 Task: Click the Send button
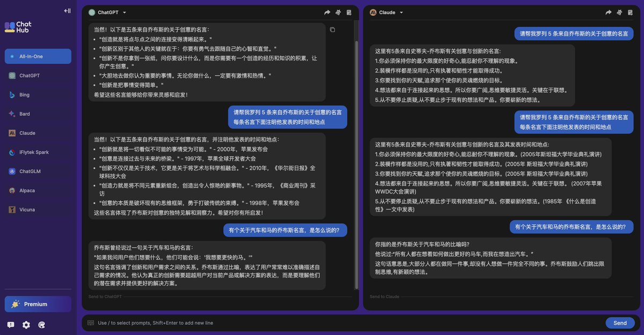click(620, 323)
